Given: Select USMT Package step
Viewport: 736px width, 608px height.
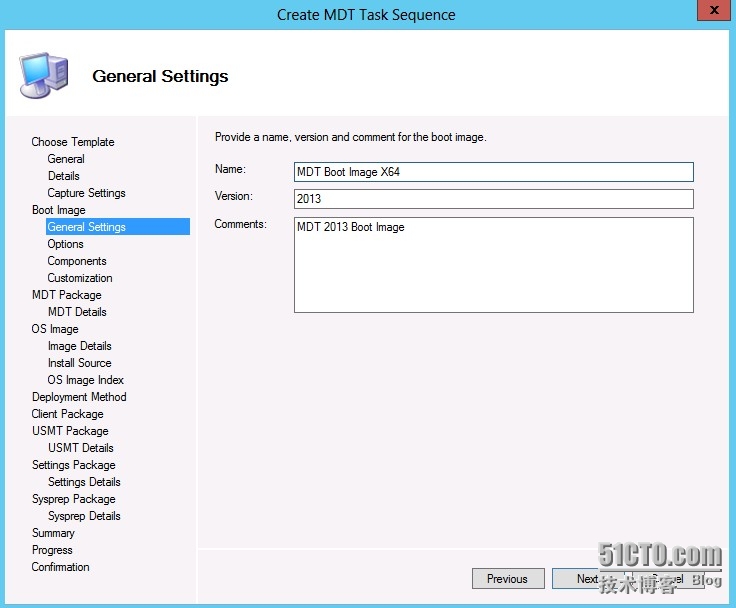Looking at the screenshot, I should (70, 431).
